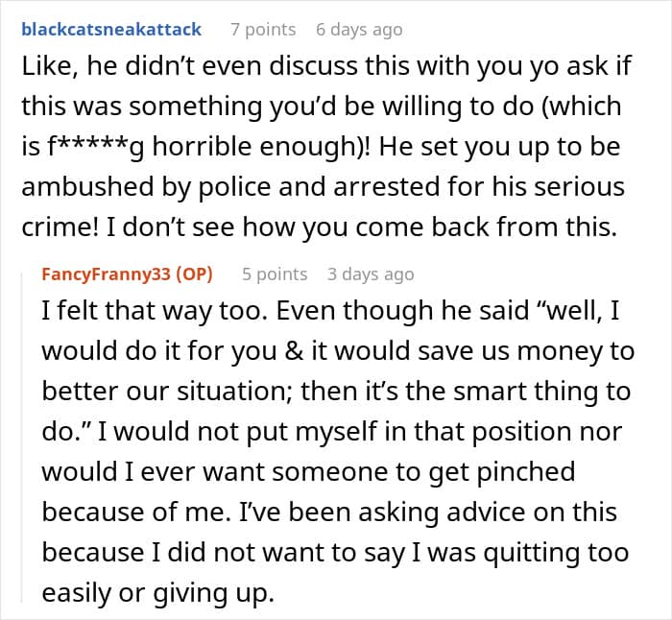This screenshot has width=672, height=620.
Task: Open the 3 days ago timestamp permalink
Action: (x=371, y=274)
